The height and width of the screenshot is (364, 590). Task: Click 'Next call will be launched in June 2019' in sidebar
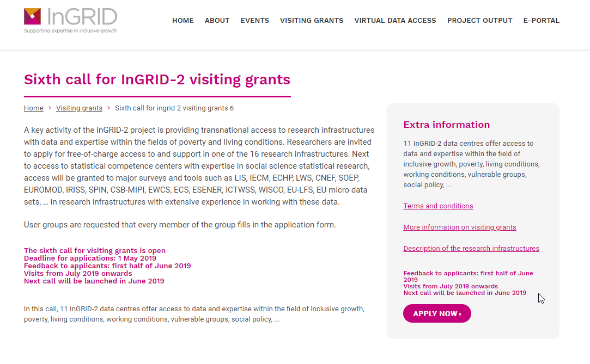pos(465,293)
